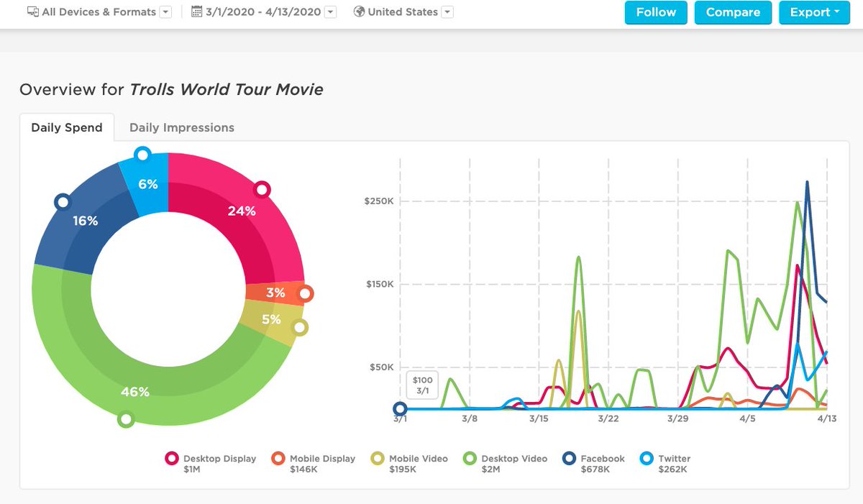The image size is (863, 504).
Task: Select the Daily Spend tab
Action: [66, 127]
